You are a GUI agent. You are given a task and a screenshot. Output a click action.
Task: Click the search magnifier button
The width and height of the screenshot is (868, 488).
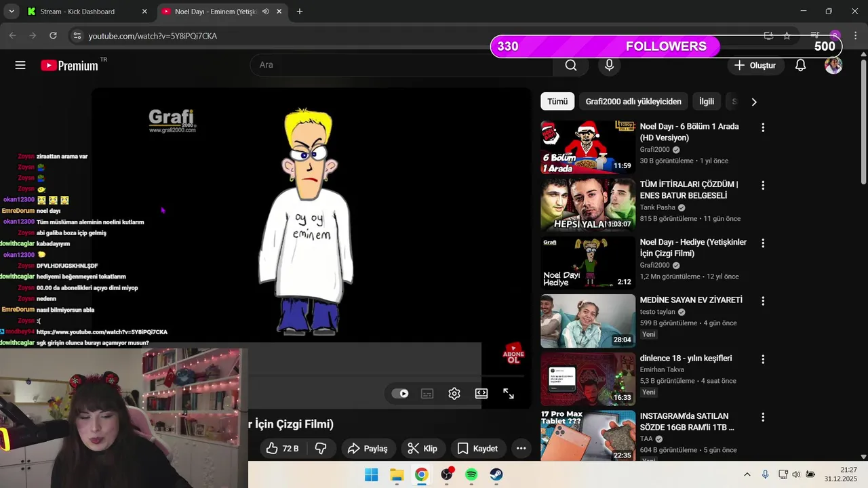click(571, 65)
